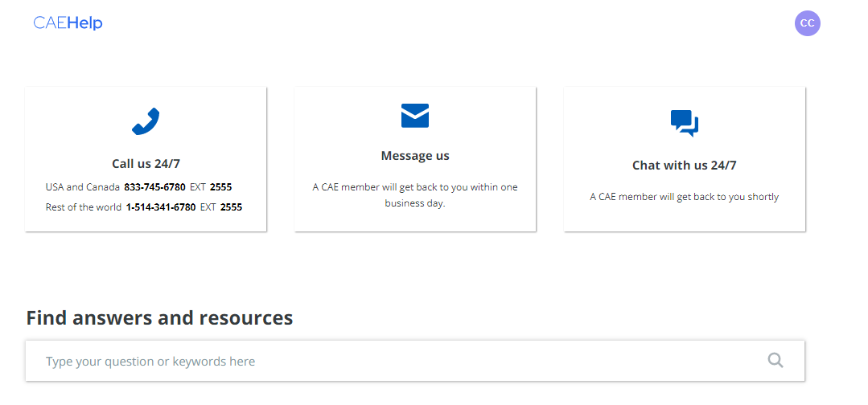Select the Call us 24/7 heading
This screenshot has width=868, height=405.
point(146,164)
